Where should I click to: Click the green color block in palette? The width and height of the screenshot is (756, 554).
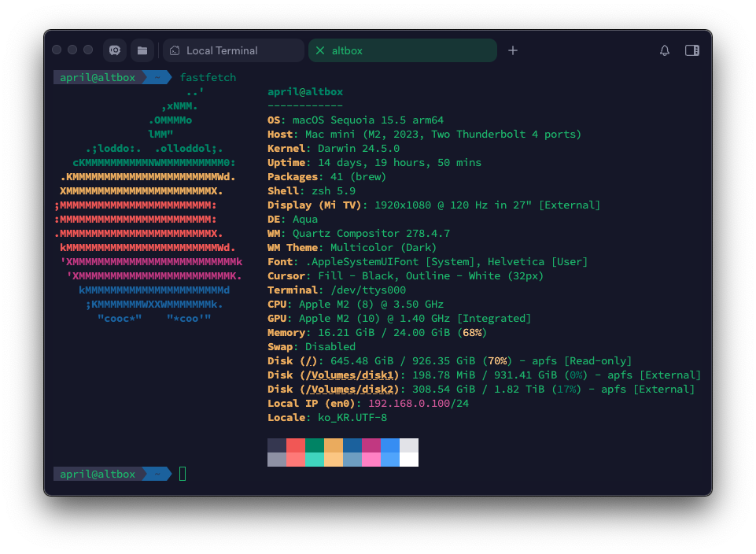pos(315,445)
